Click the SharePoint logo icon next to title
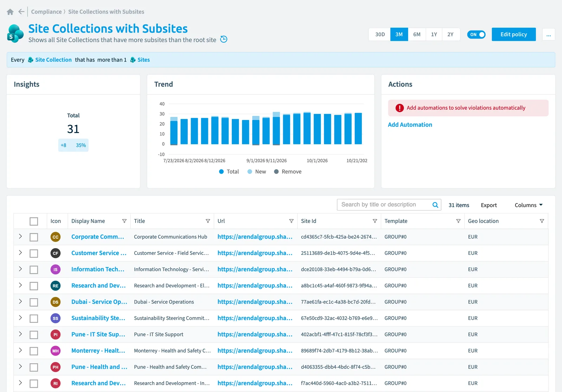This screenshot has height=392, width=562. pos(15,33)
